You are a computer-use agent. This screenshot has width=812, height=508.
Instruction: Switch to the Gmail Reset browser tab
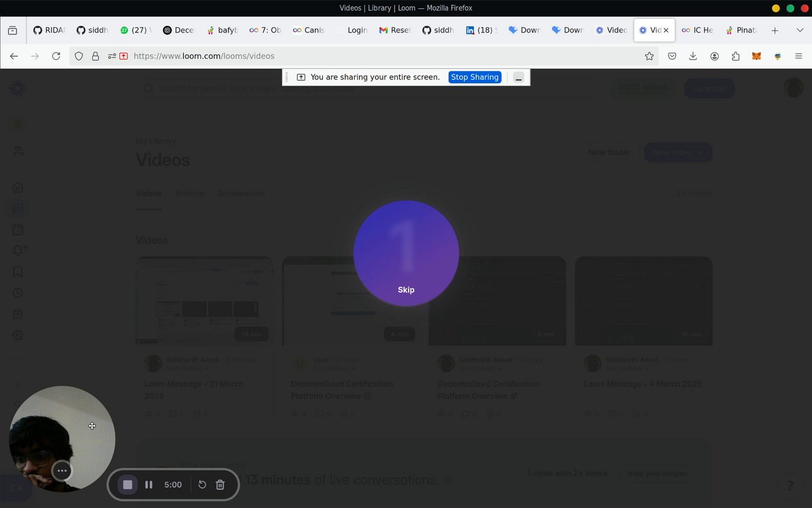395,30
